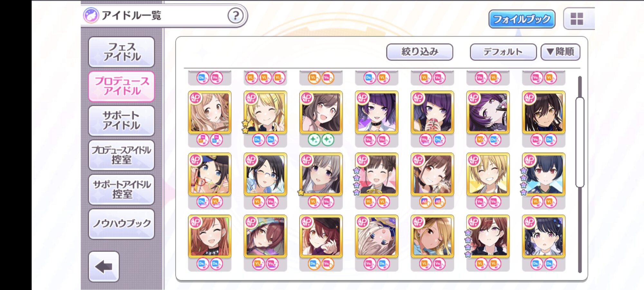Select idol wearing police cap

click(209, 174)
